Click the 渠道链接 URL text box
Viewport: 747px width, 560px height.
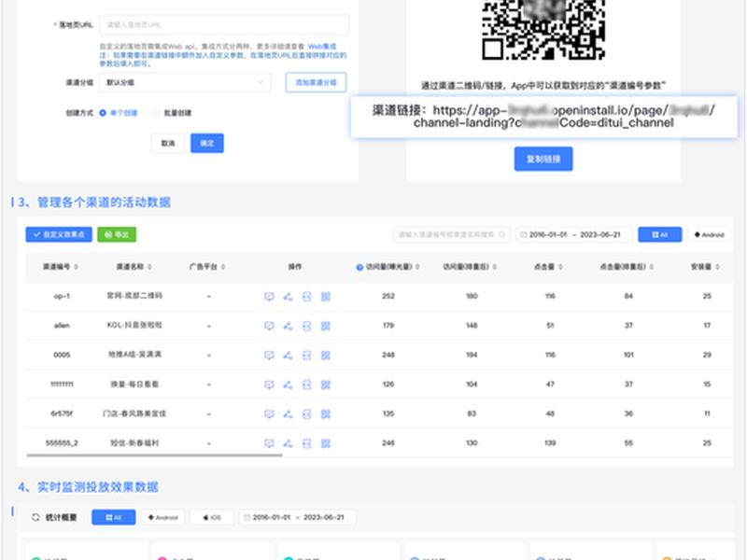(x=543, y=117)
